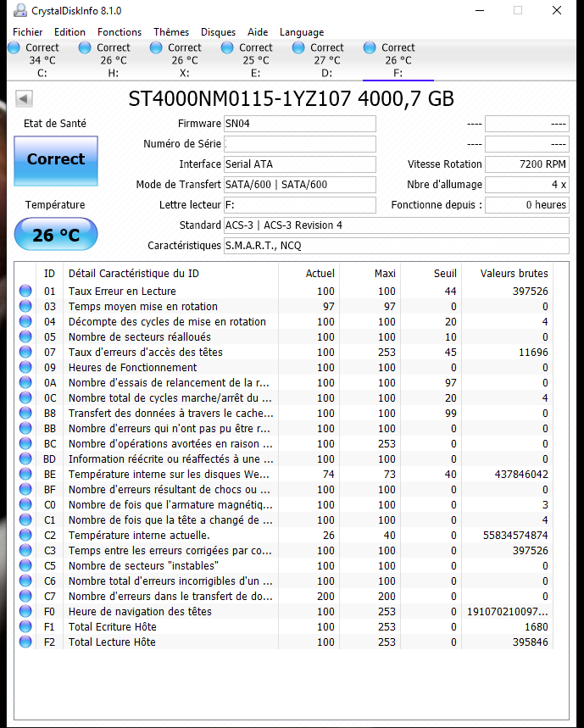Click status orb of attribute C5 row

25,565
